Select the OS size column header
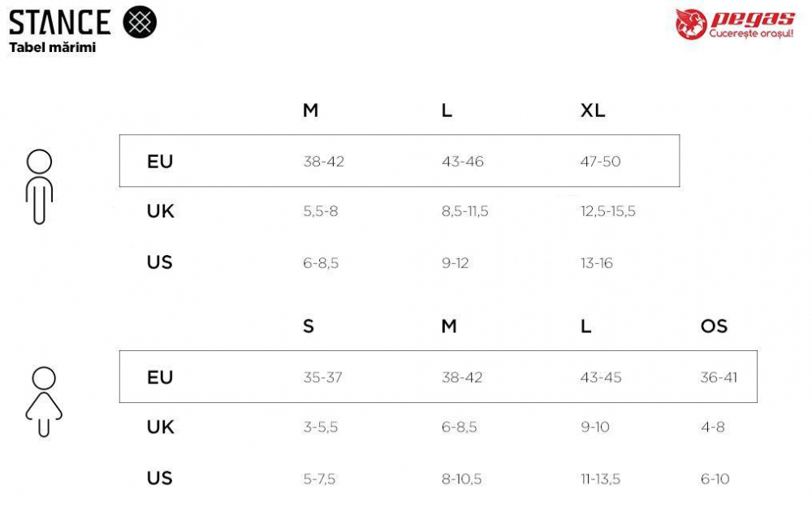The height and width of the screenshot is (507, 812). [x=714, y=327]
